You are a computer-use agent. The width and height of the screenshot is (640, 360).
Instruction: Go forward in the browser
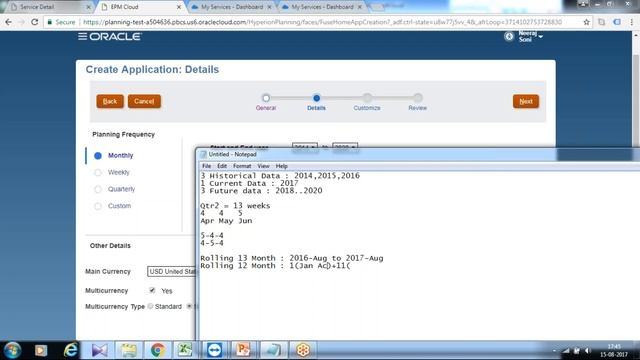click(x=21, y=22)
